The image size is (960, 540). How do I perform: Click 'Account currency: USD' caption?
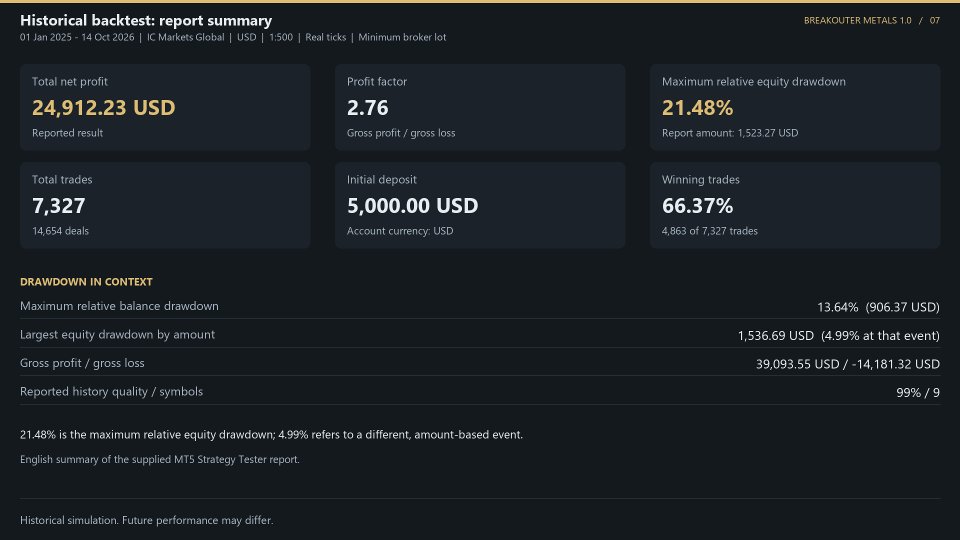pos(400,231)
